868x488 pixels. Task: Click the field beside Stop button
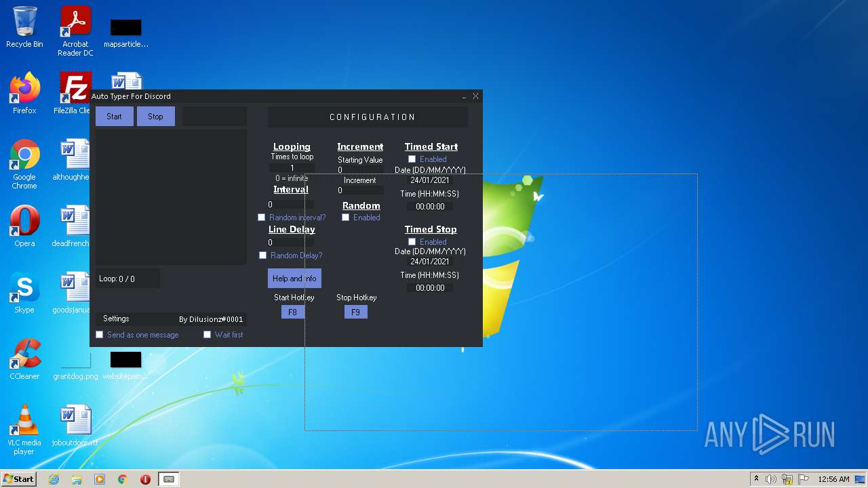click(214, 117)
